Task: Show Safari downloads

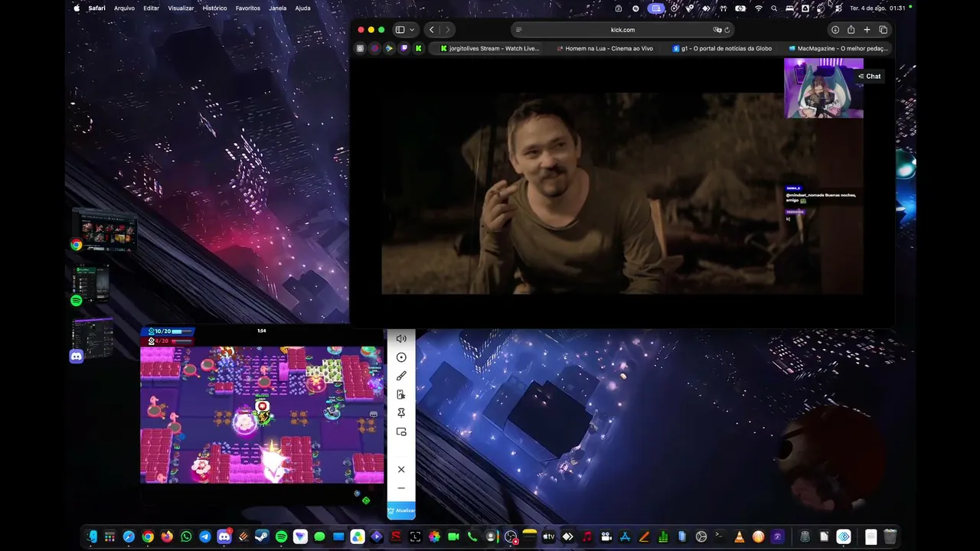Action: (x=835, y=30)
